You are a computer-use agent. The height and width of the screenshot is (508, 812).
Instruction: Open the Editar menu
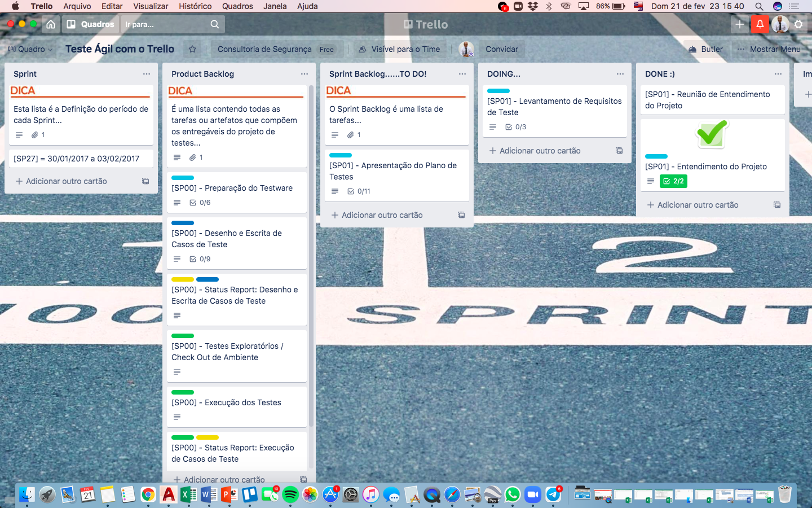tap(112, 6)
